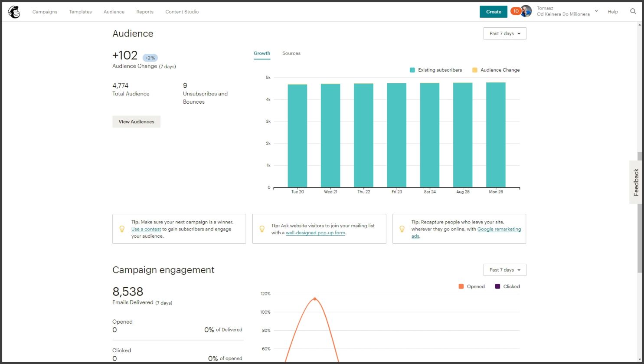Click the orange notification badge showing 10

pyautogui.click(x=516, y=11)
